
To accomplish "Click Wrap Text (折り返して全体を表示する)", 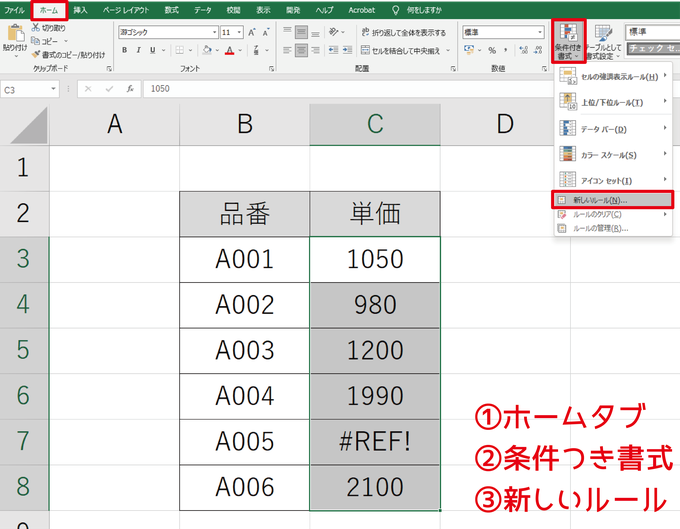I will point(403,33).
